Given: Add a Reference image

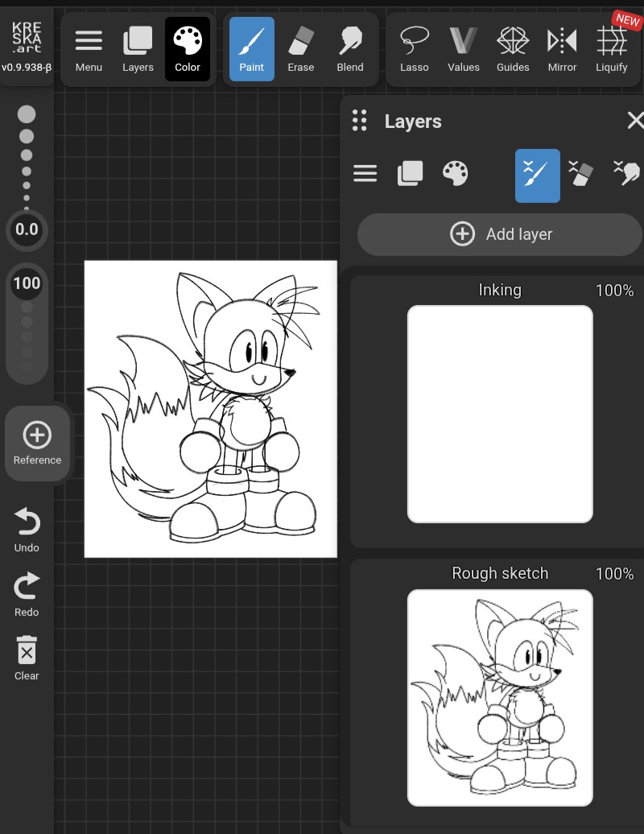Looking at the screenshot, I should tap(37, 444).
